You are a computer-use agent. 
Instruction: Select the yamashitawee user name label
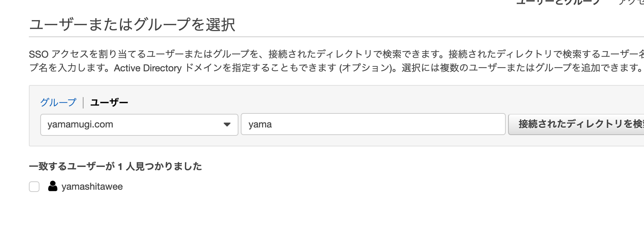[x=92, y=187]
